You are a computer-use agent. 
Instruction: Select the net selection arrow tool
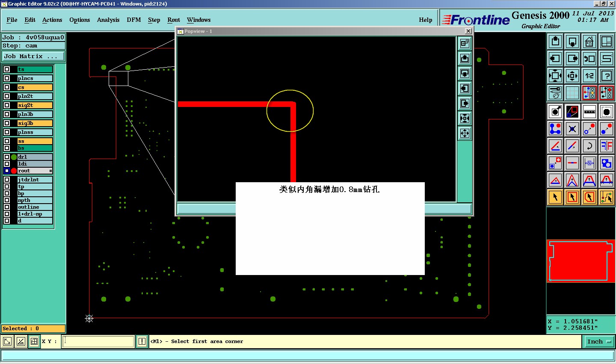[607, 197]
